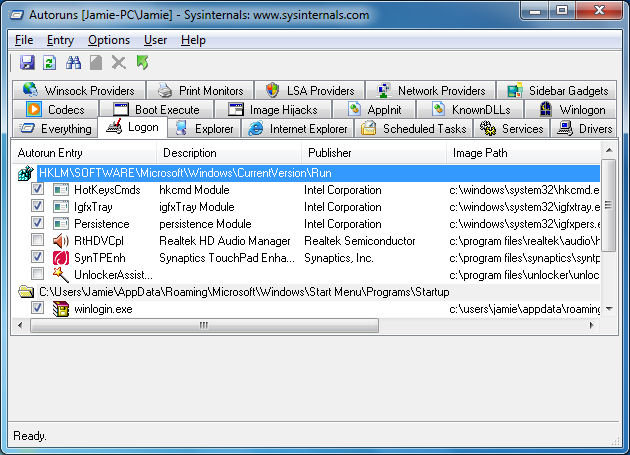Image resolution: width=630 pixels, height=455 pixels.
Task: Open the Entry menu
Action: [x=60, y=40]
